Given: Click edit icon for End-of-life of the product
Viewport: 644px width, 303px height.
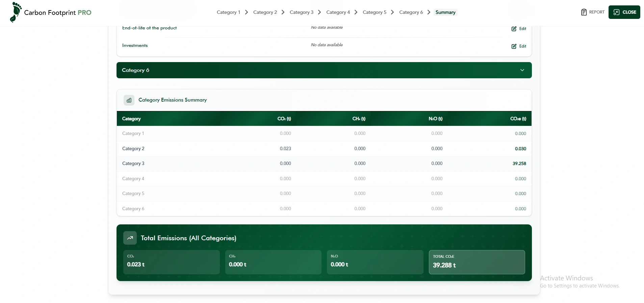Looking at the screenshot, I should 514,29.
